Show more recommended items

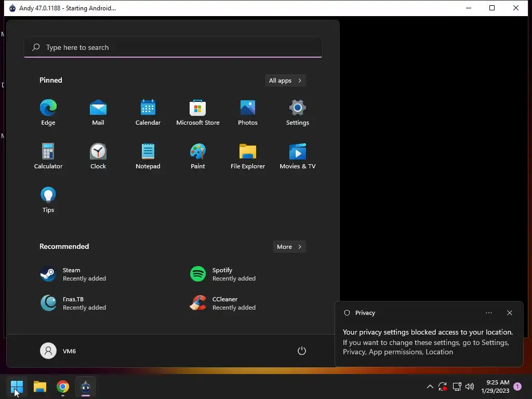pos(289,247)
